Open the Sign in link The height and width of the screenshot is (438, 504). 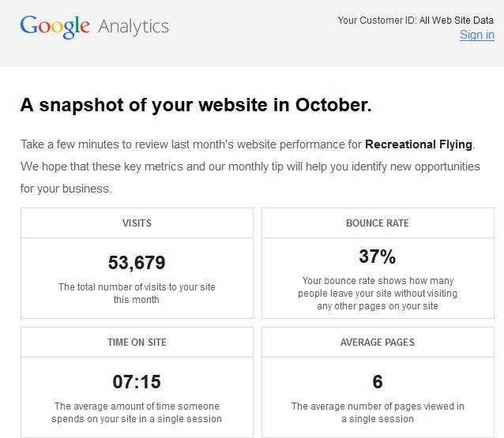pos(477,35)
